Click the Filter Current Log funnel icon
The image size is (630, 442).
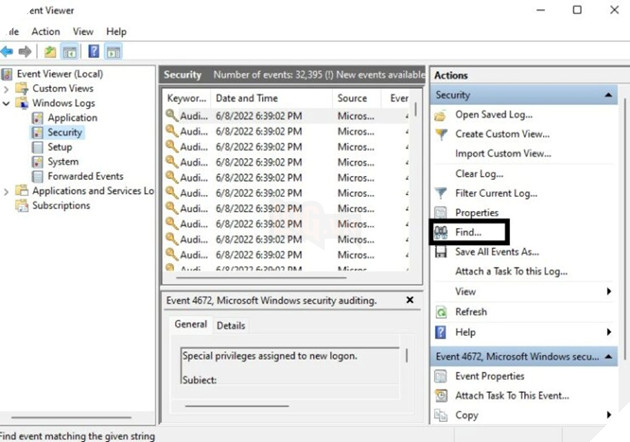[x=442, y=193]
